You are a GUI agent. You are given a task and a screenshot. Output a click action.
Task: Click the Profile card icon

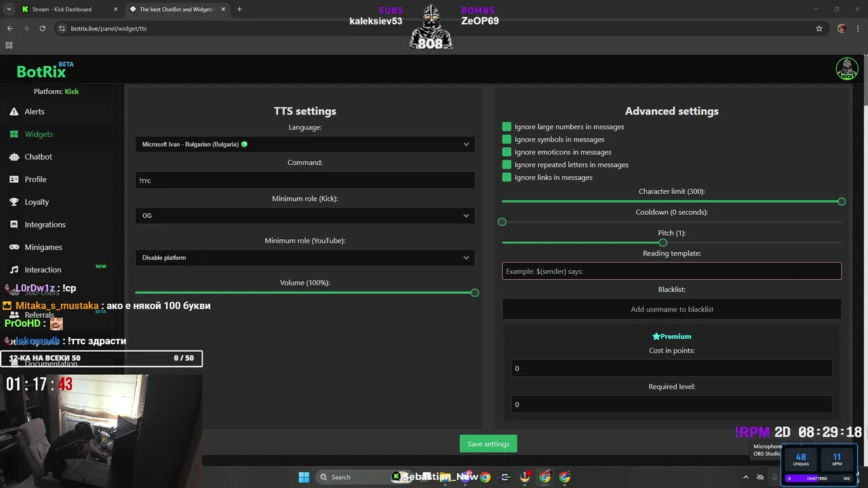(x=14, y=179)
